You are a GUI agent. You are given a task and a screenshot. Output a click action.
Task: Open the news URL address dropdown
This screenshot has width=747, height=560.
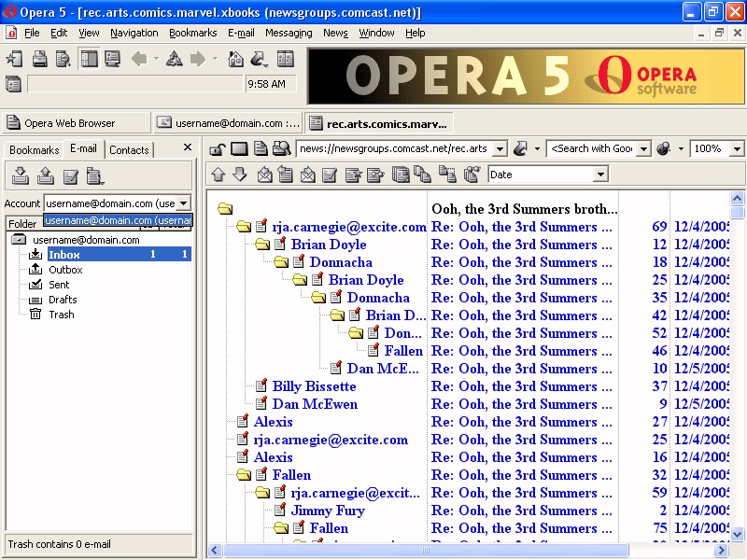pos(500,149)
